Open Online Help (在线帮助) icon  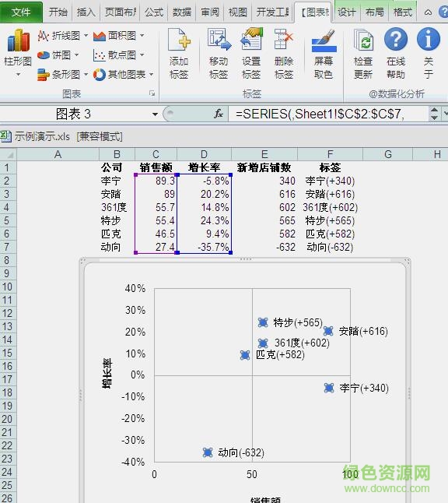pyautogui.click(x=396, y=39)
